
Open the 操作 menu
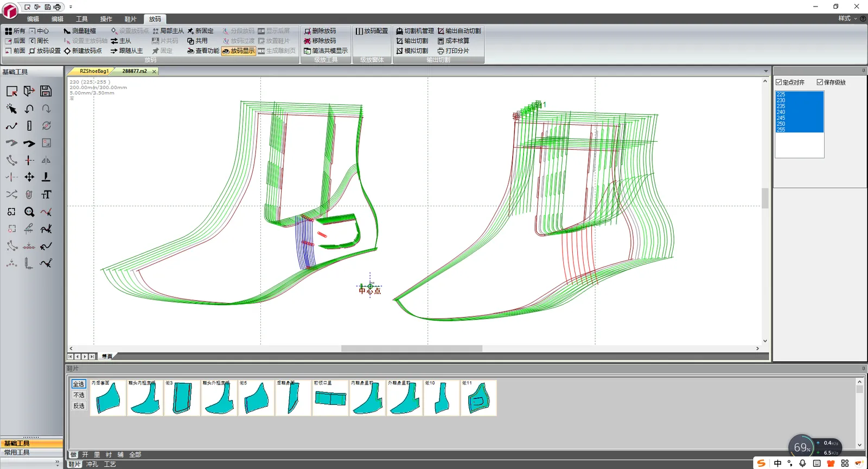[106, 19]
